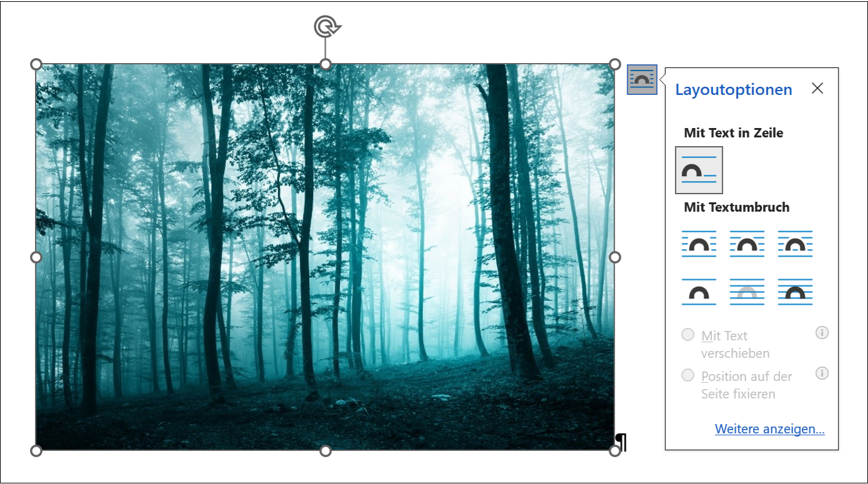Screen dimensions: 868x484
Task: Click the foggy forest picture
Action: (x=326, y=257)
